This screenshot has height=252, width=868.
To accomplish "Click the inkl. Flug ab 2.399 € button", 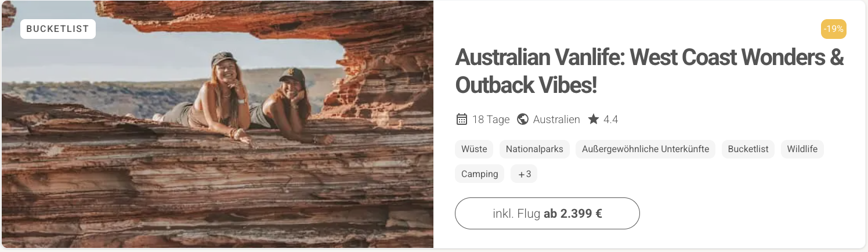I will coord(547,214).
